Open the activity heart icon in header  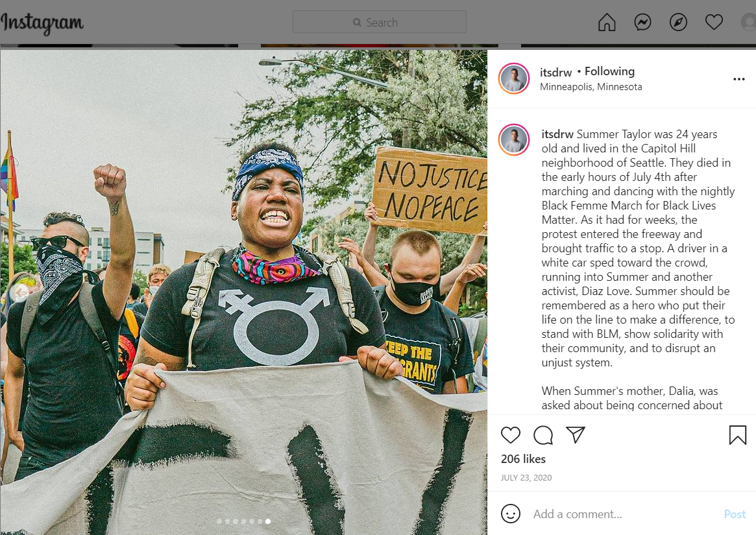tap(714, 22)
